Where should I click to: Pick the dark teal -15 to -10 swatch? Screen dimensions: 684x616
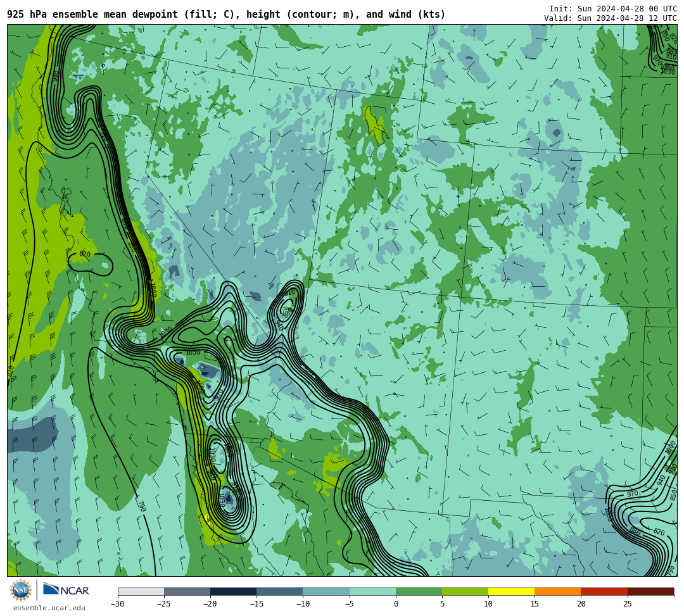tap(280, 591)
